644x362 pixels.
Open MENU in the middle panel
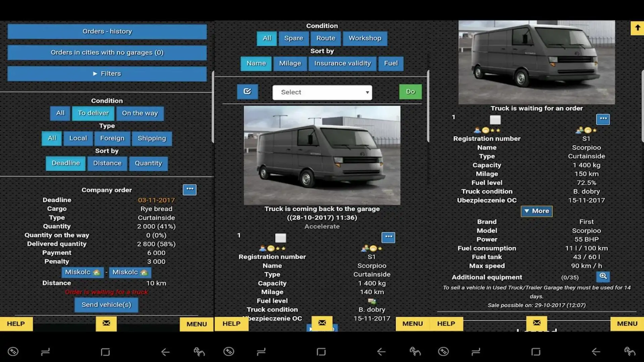pos(413,324)
